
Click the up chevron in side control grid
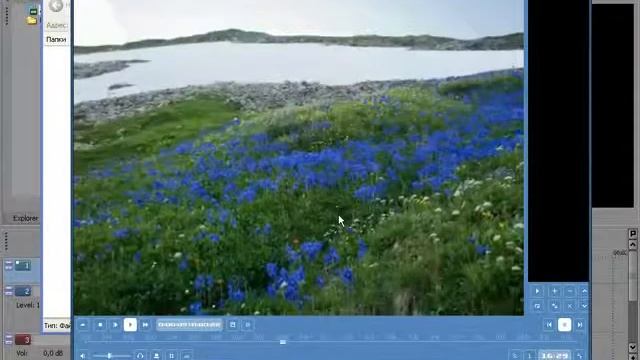coord(584,291)
